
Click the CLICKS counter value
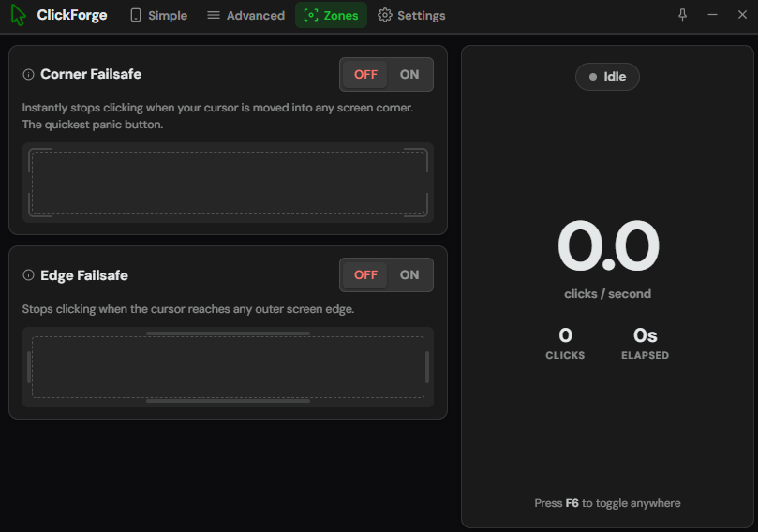click(x=566, y=335)
